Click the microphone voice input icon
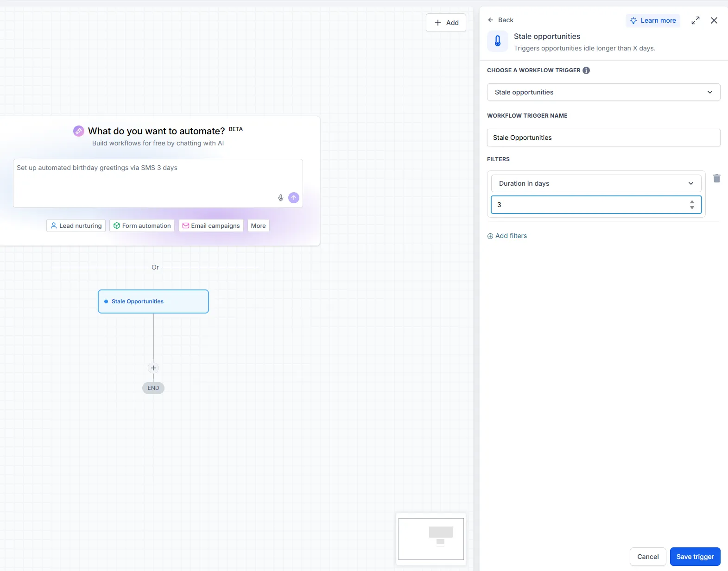This screenshot has width=728, height=571. pos(281,198)
